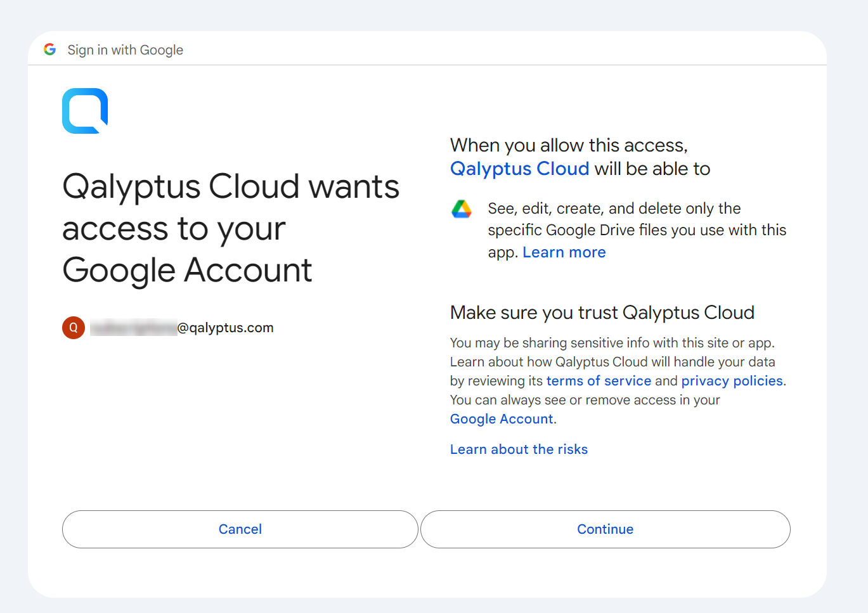Select the circular "Q" account avatar
Image resolution: width=868 pixels, height=613 pixels.
[x=73, y=328]
